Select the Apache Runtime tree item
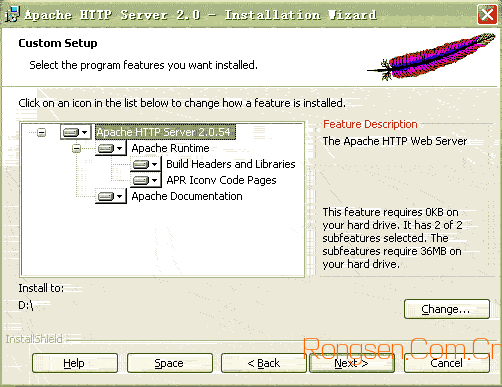This screenshot has height=387, width=502. tap(170, 148)
